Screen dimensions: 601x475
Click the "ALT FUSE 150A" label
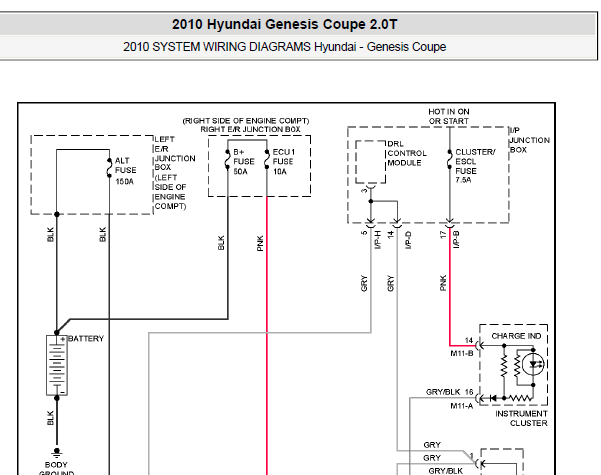click(x=125, y=171)
